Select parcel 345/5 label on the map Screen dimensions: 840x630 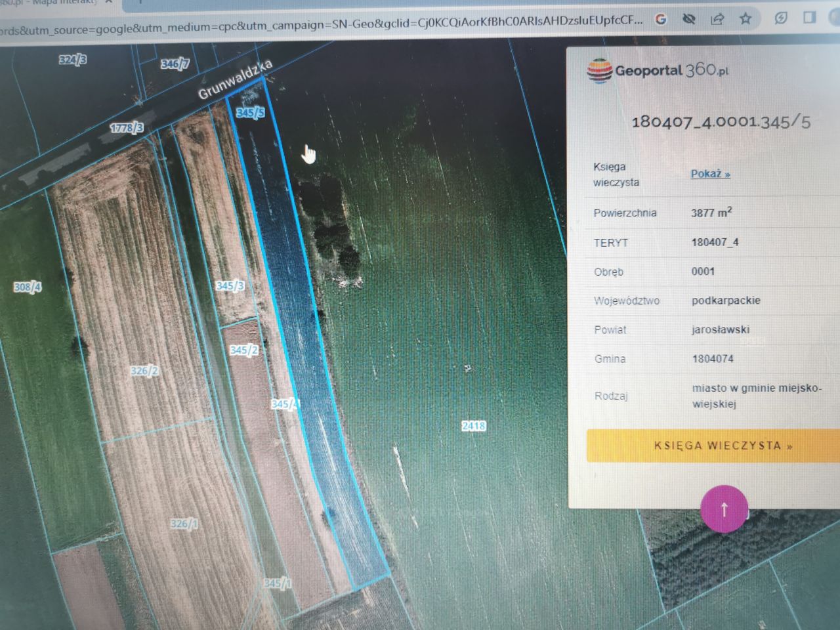250,113
